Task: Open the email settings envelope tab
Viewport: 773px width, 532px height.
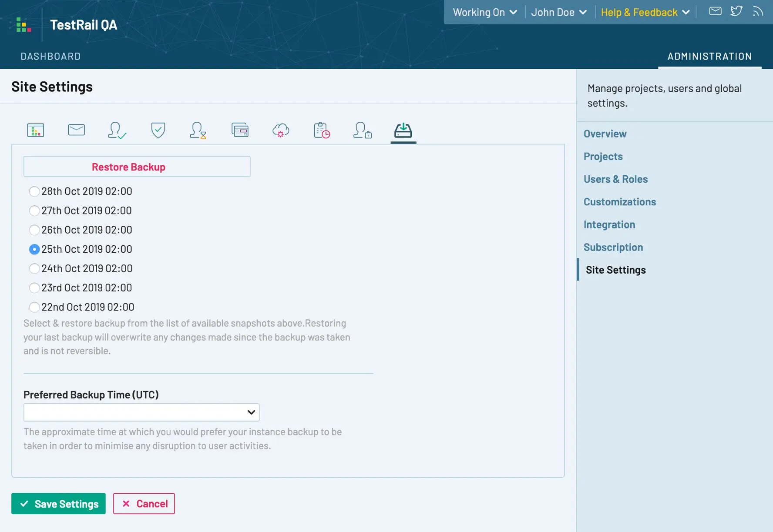Action: [77, 130]
